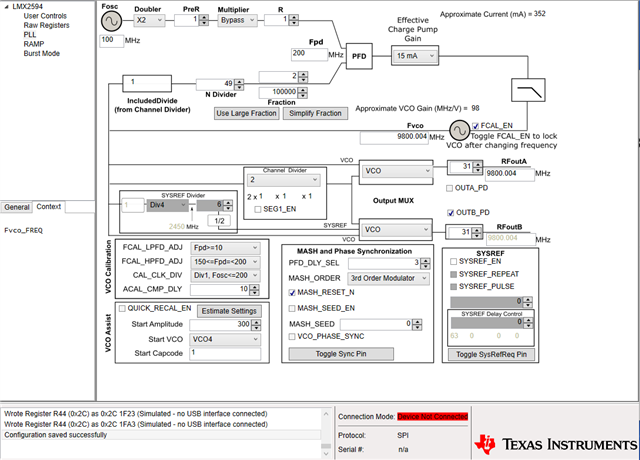The width and height of the screenshot is (640, 460).
Task: Open the Doubler X2 dropdown
Action: coord(149,20)
